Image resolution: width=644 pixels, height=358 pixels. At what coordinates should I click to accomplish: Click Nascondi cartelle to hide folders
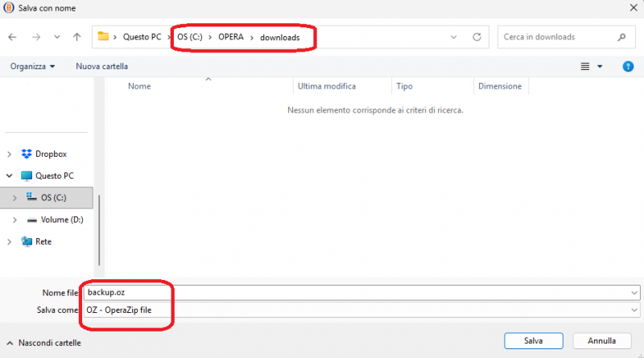43,343
